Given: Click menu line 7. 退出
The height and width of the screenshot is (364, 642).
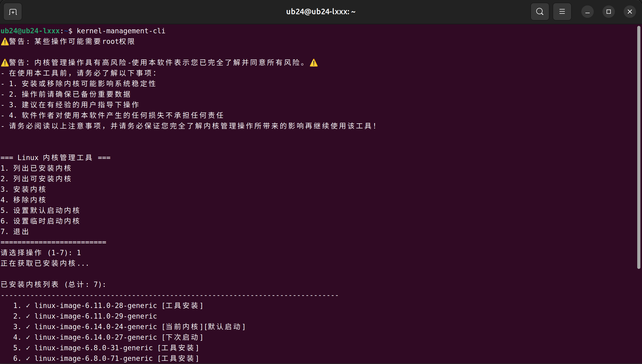Looking at the screenshot, I should click(x=15, y=232).
